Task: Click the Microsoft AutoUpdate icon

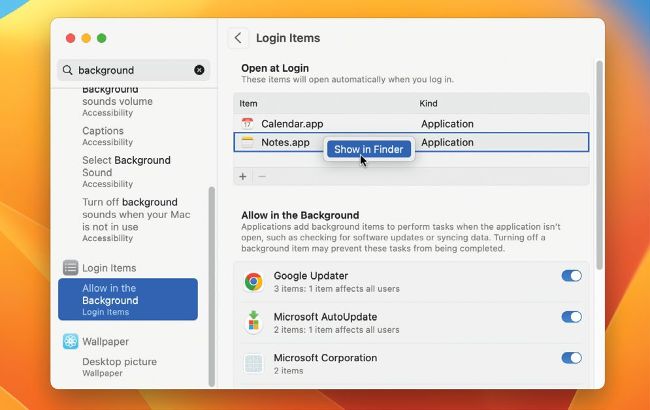Action: click(x=253, y=323)
